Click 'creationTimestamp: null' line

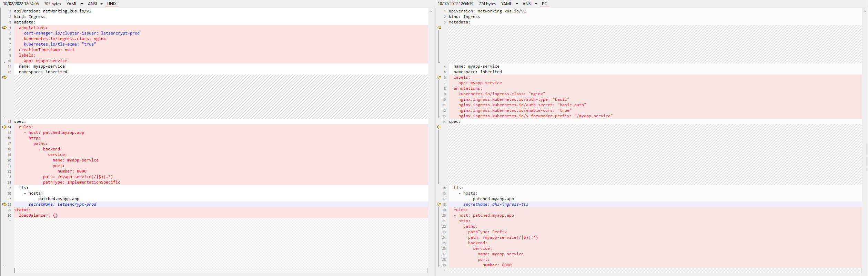[47, 50]
